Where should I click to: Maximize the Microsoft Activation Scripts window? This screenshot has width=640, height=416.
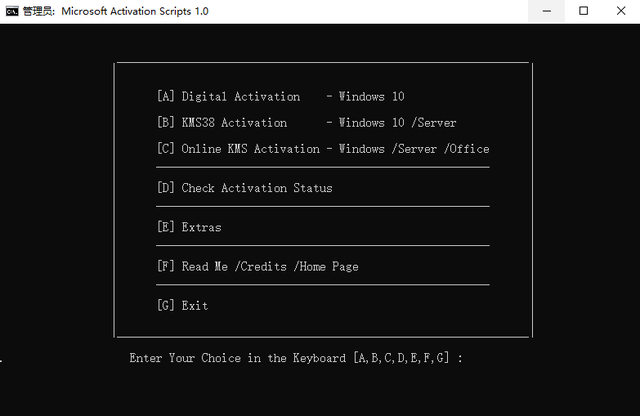(584, 11)
